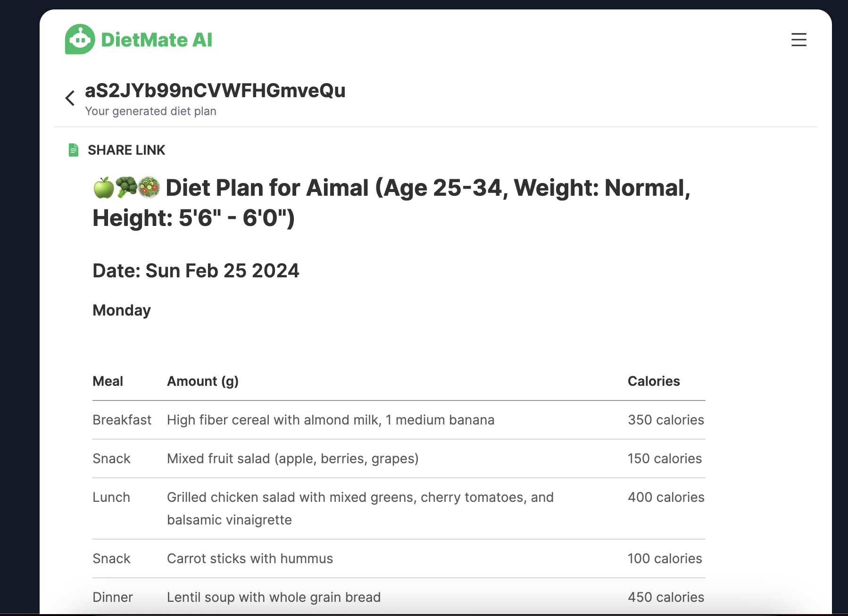Select the Carrot sticks with hummus row
The width and height of the screenshot is (848, 616).
pos(399,558)
